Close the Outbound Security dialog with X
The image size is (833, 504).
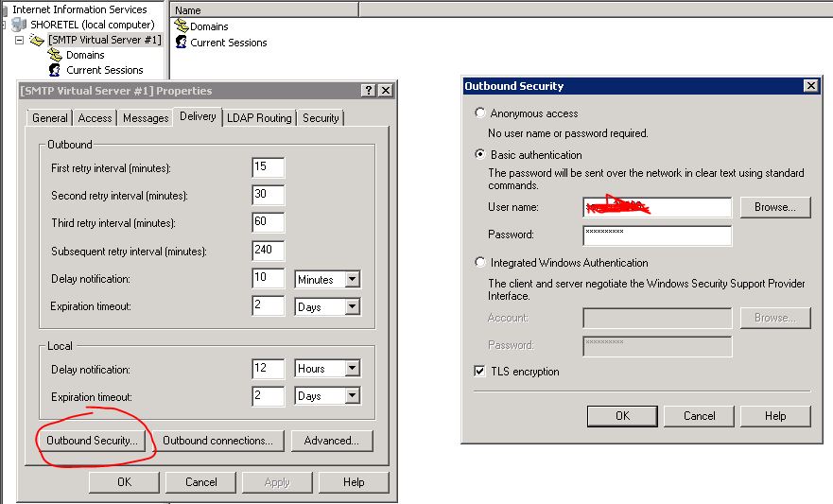point(809,86)
